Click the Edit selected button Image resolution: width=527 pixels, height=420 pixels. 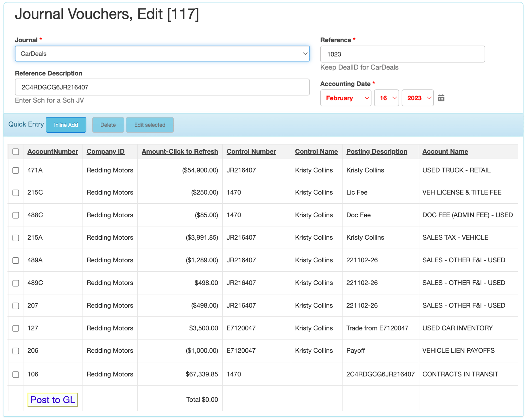click(x=150, y=125)
